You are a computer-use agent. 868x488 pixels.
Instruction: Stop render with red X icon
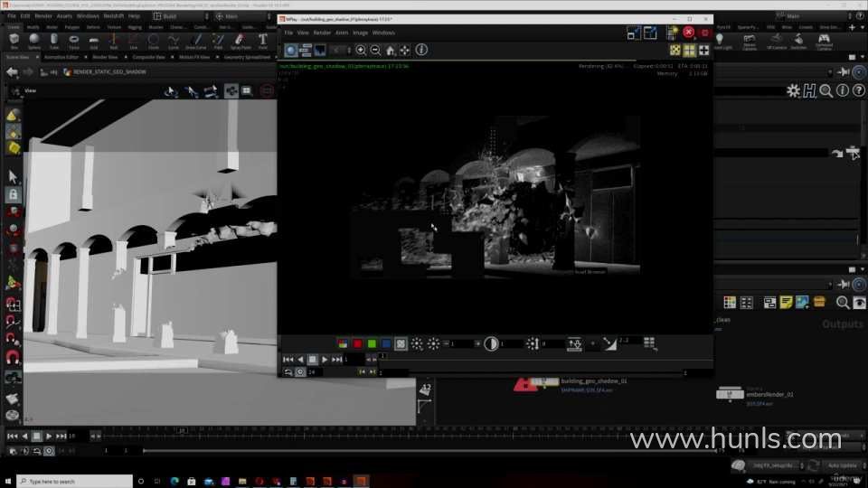[x=689, y=33]
